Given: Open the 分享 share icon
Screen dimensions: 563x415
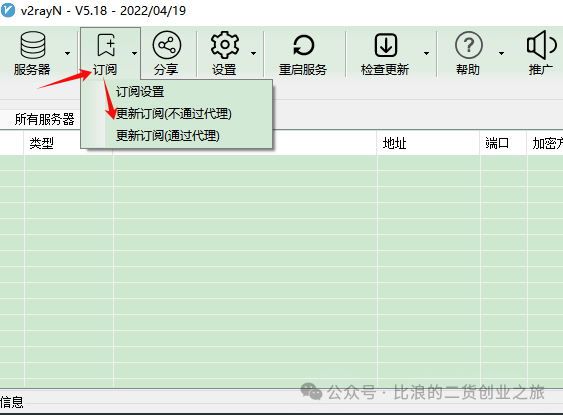Looking at the screenshot, I should pyautogui.click(x=167, y=45).
